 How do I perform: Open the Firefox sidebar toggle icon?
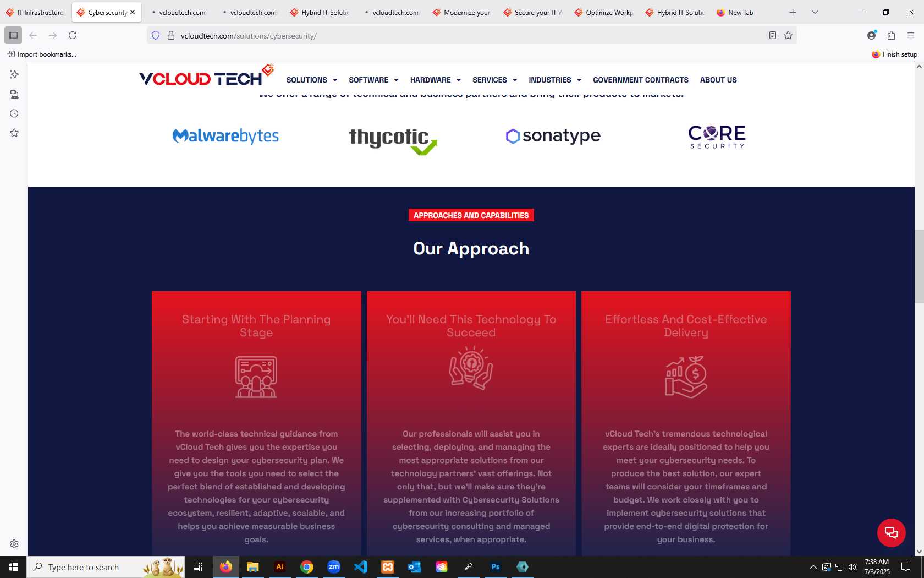coord(13,35)
